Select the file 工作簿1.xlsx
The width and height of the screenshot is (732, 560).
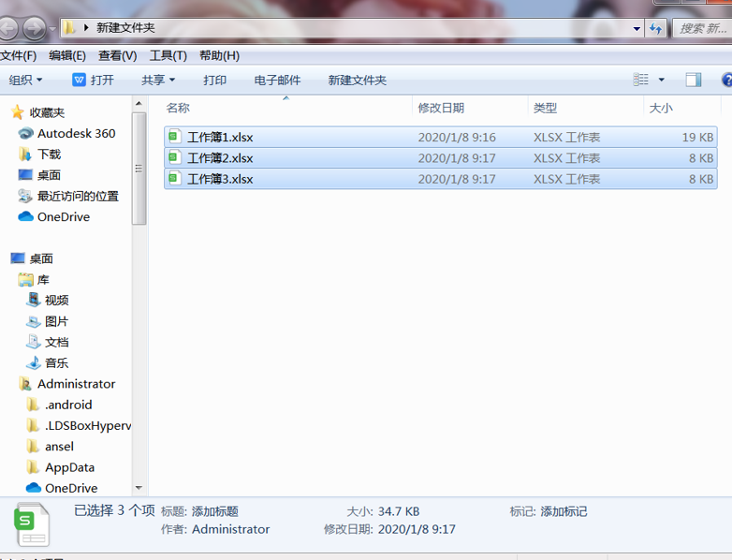click(x=440, y=137)
